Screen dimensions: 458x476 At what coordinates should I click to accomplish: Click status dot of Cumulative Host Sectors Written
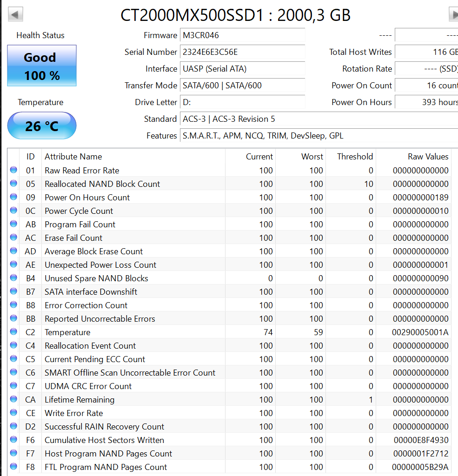(13, 439)
